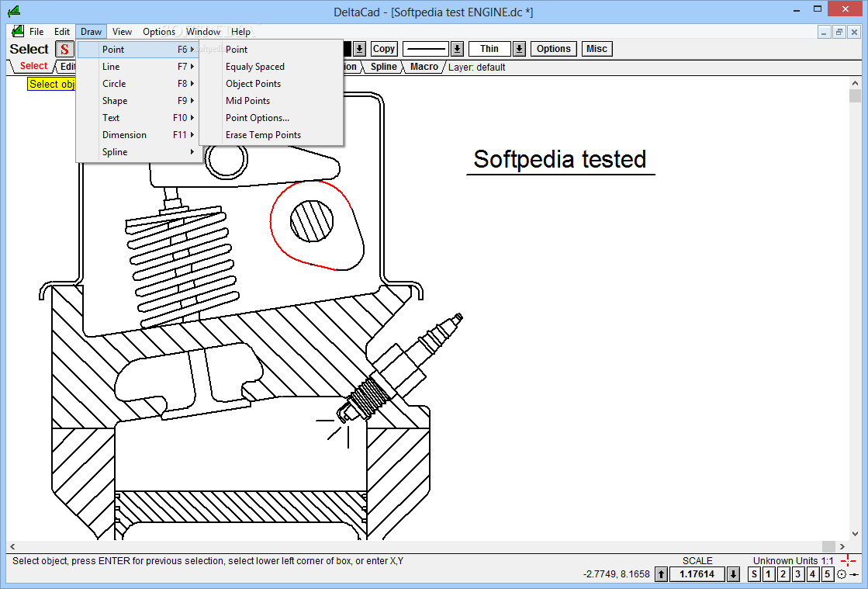Image resolution: width=868 pixels, height=589 pixels.
Task: Click the red S select tool icon
Action: [64, 49]
